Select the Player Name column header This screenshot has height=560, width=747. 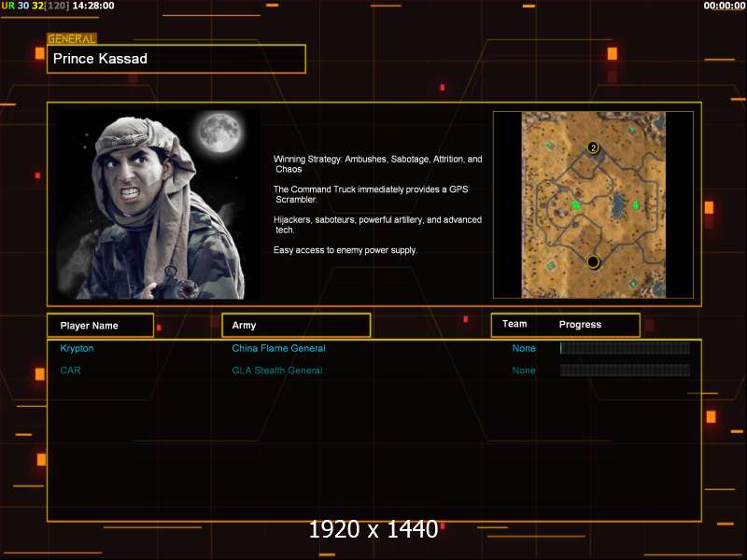click(101, 325)
